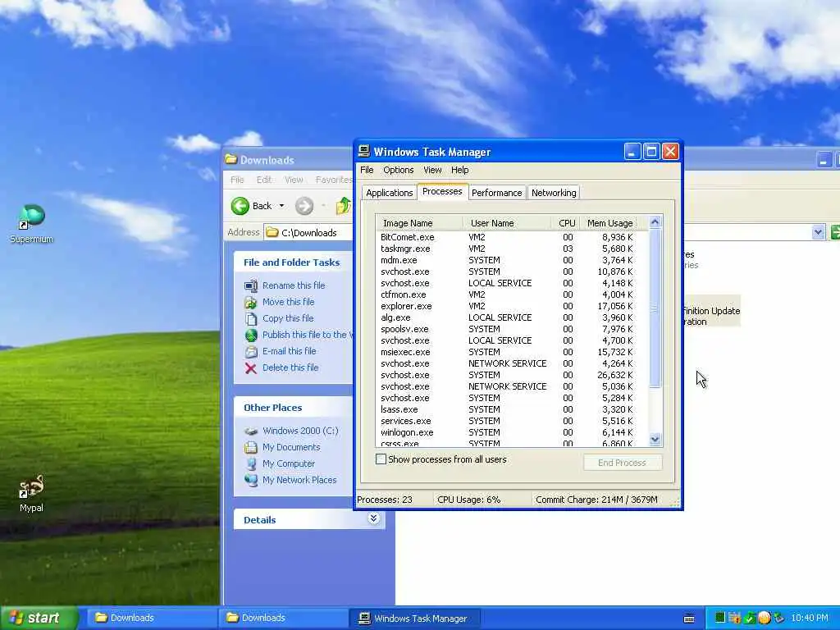Click the Windows Task Manager taskbar button
Viewport: 840px width, 630px height.
414,619
